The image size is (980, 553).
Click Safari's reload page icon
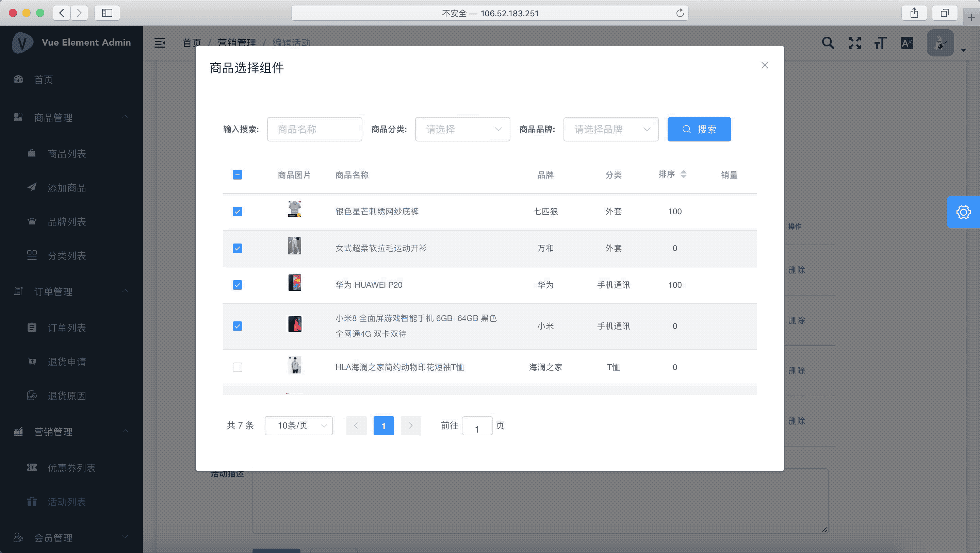point(680,13)
